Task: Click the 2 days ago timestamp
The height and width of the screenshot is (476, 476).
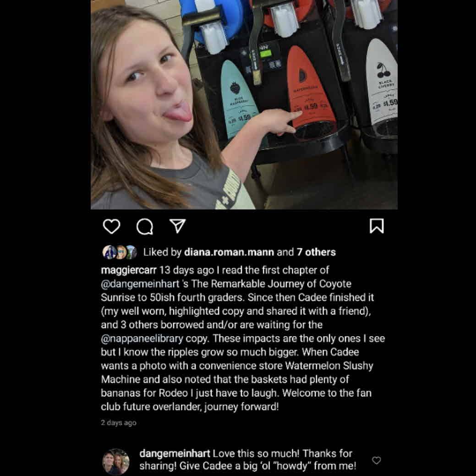Action: pos(119,422)
